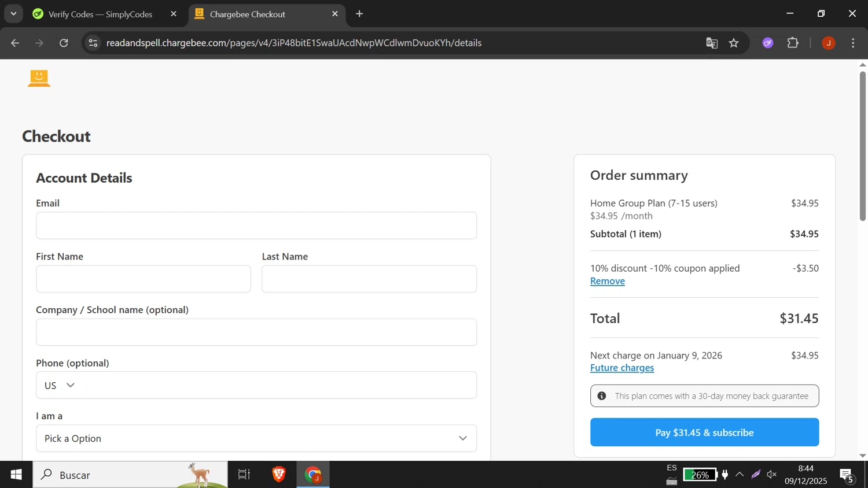868x488 pixels.
Task: Click the Read and Spell laptop logo
Action: coord(39,78)
